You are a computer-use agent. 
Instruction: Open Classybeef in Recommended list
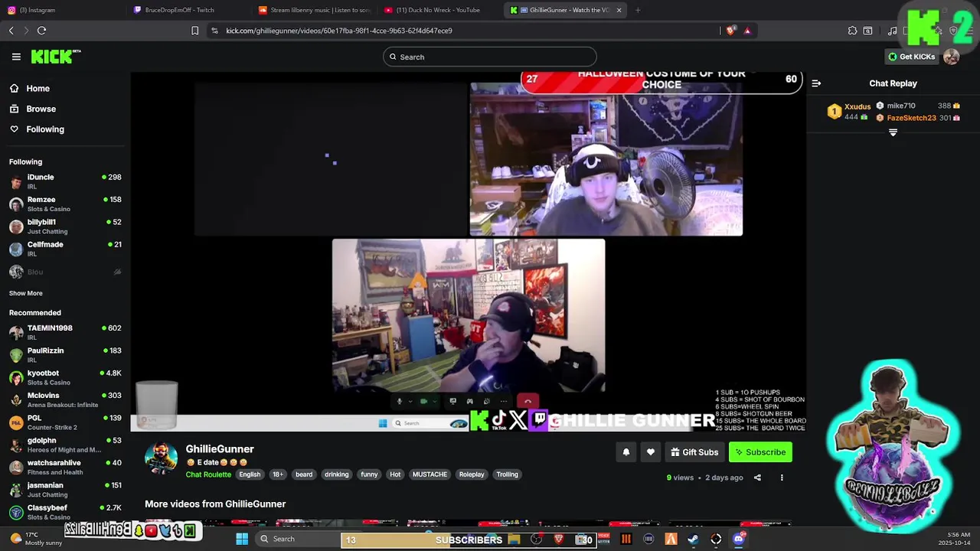click(x=65, y=512)
